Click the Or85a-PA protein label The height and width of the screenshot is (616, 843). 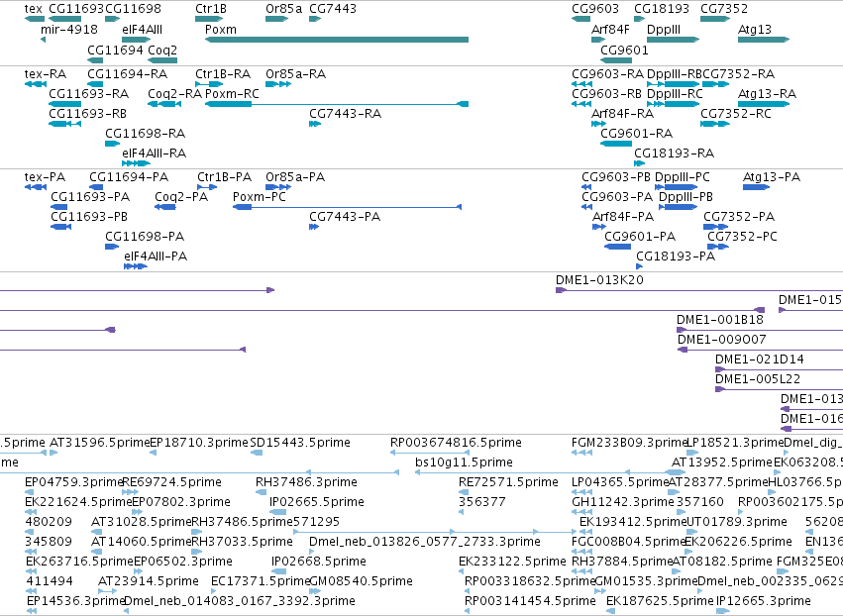[295, 177]
